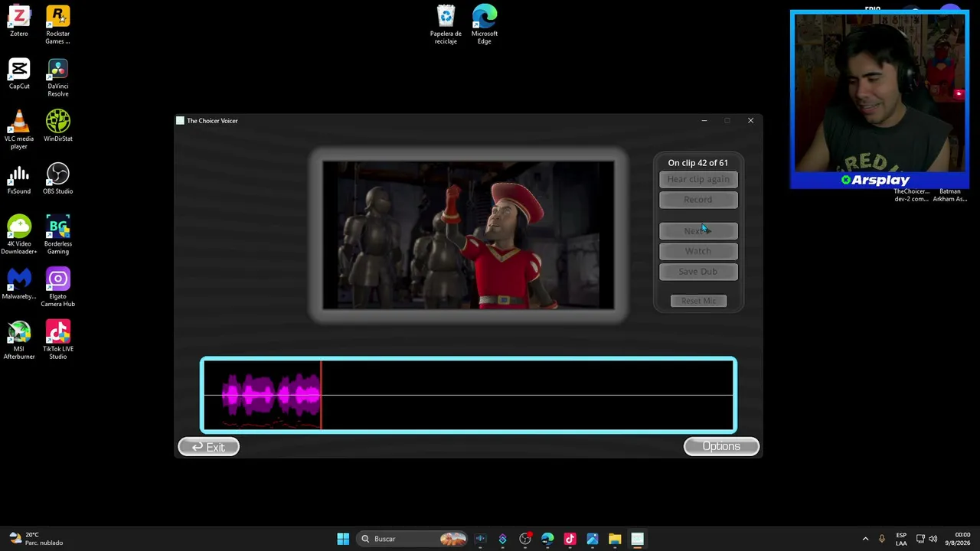Select the DaVinci Resolve desktop icon
Screen dimensions: 980x551
pos(57,77)
